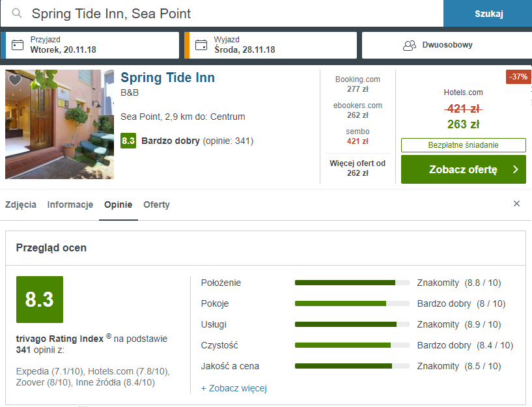Click the Booking.com 277 zł offer

pos(357,84)
